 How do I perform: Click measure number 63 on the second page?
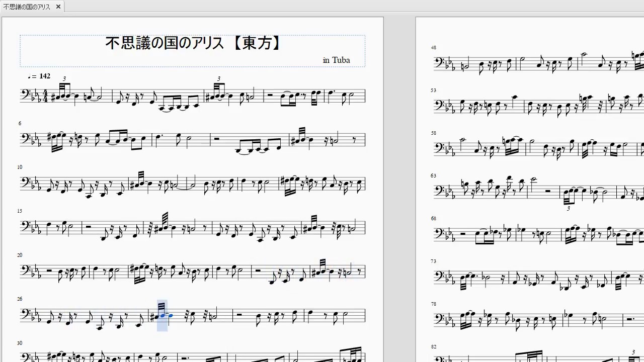(434, 176)
